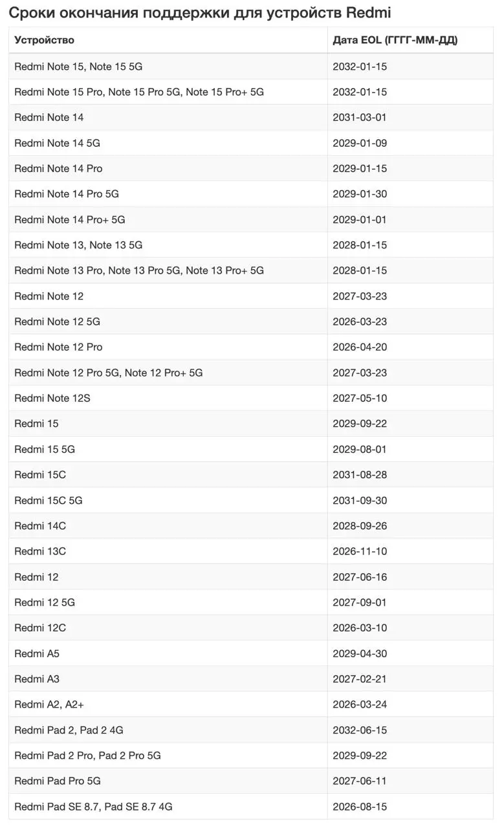Click date 2031-03-01 for Redmi Note 14
This screenshot has width=504, height=828.
point(360,118)
